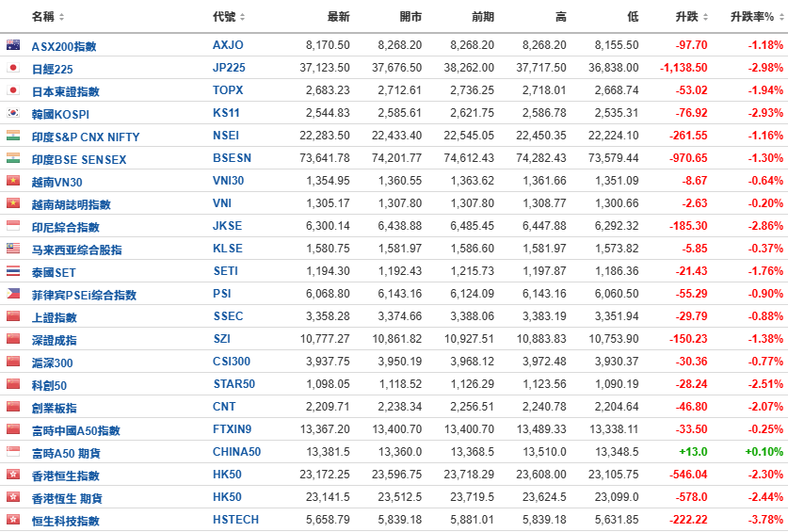The height and width of the screenshot is (532, 788).
Task: Open the 香港恒生 期貨 link
Action: [67, 499]
